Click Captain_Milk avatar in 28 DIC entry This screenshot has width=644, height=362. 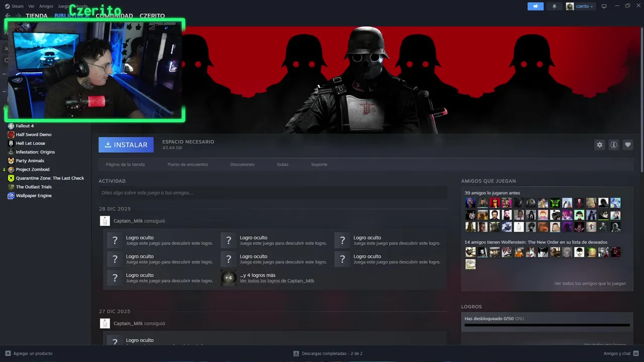105,221
